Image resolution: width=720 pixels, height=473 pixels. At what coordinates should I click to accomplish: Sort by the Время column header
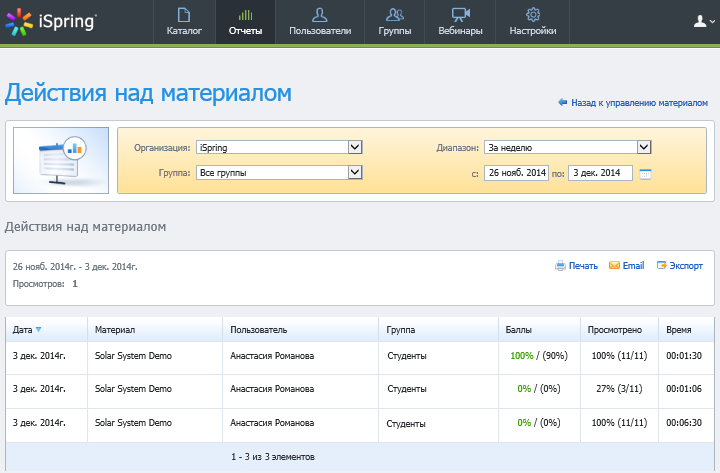click(x=686, y=330)
